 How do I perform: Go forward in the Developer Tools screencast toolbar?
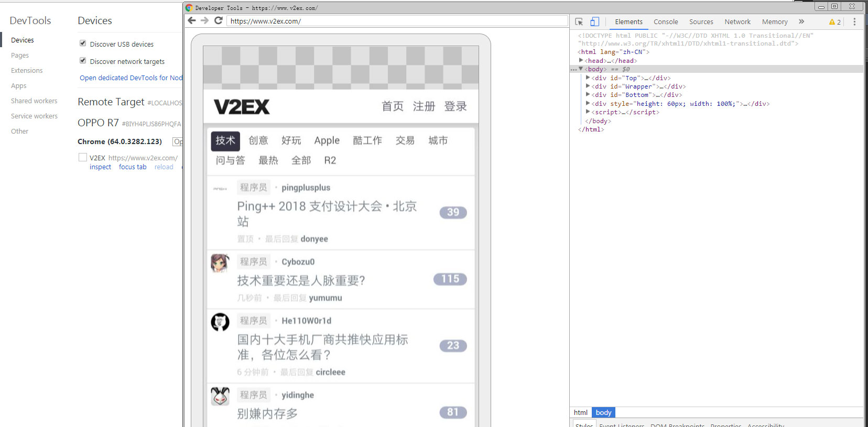coord(205,20)
